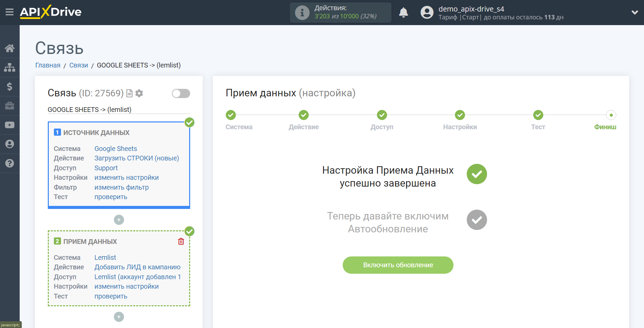Go to Home via the sidebar house icon
Screen dimensions: 644x328
[9, 48]
